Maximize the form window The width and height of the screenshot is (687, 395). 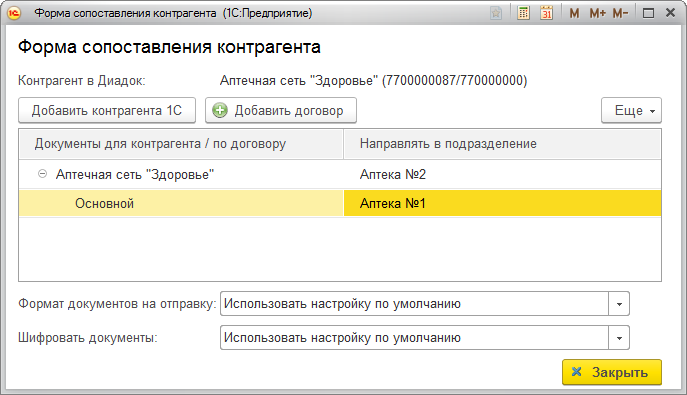[648, 14]
